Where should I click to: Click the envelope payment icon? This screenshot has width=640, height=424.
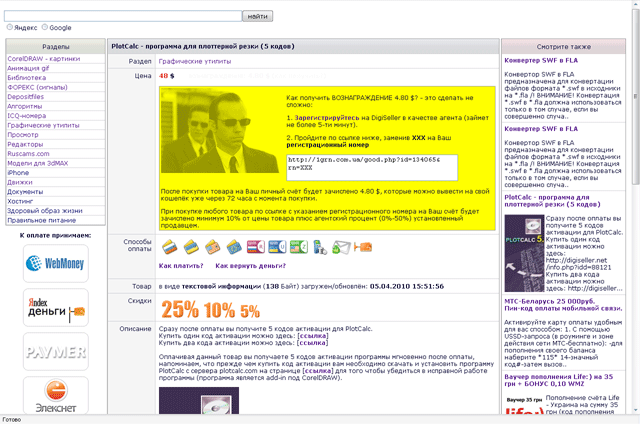pos(341,247)
